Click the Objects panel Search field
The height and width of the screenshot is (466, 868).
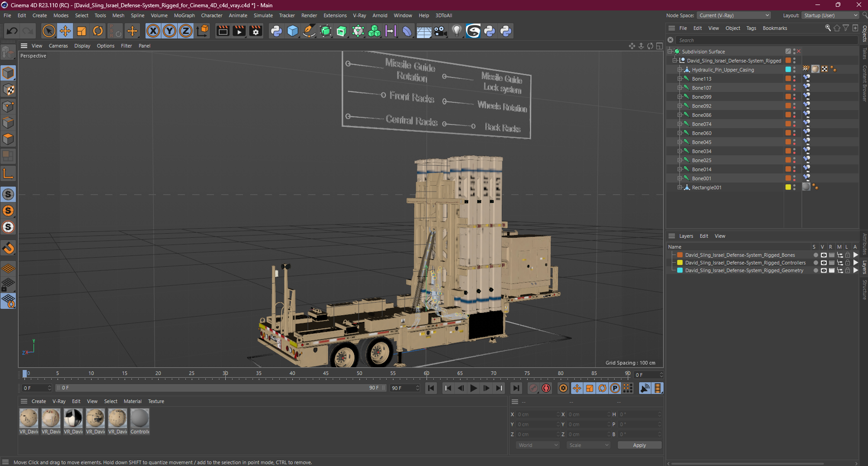coord(766,40)
